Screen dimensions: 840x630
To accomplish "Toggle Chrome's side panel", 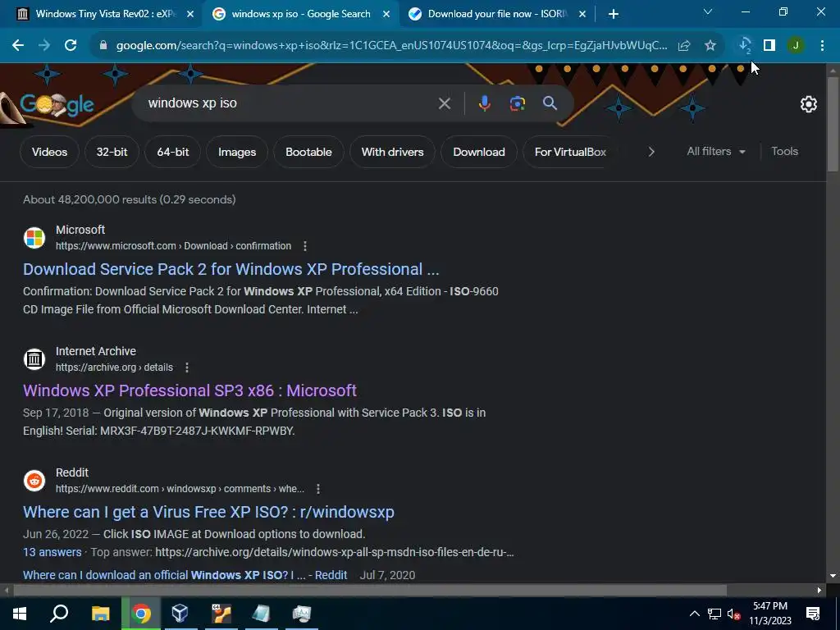I will point(769,46).
